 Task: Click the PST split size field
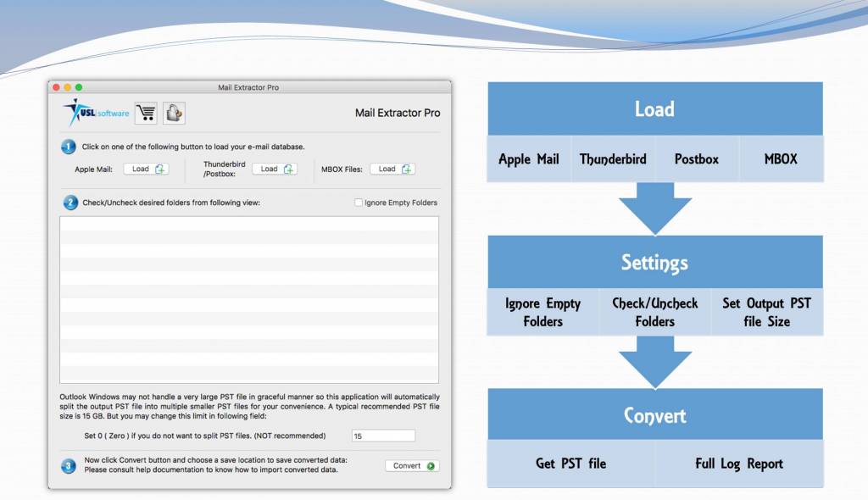tap(383, 436)
